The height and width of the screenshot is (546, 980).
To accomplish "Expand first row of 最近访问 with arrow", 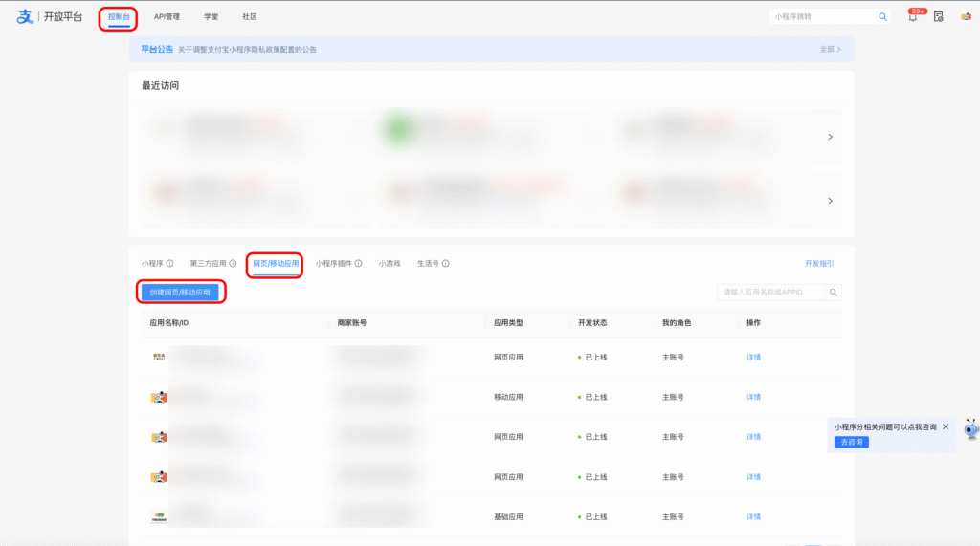I will pyautogui.click(x=830, y=137).
